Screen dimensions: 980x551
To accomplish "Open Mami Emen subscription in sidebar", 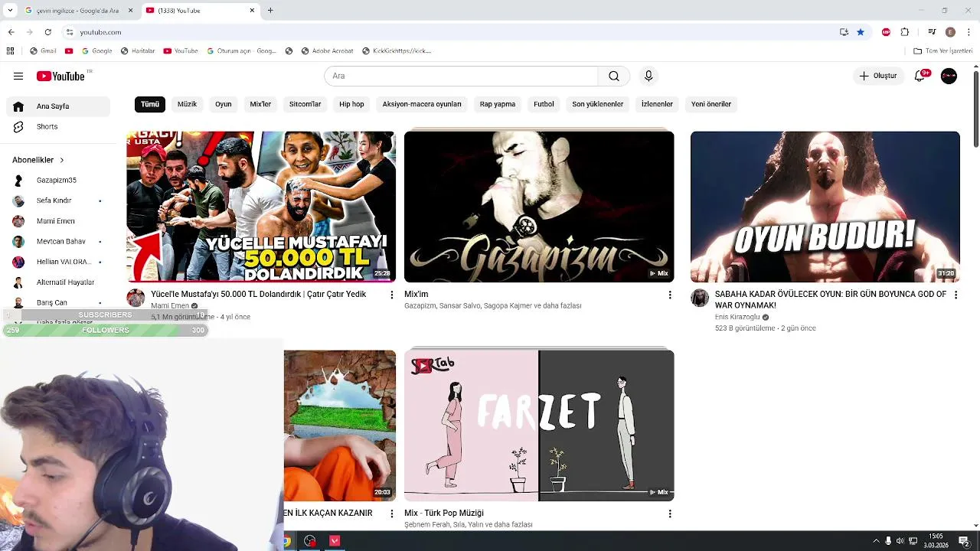I will (x=58, y=221).
